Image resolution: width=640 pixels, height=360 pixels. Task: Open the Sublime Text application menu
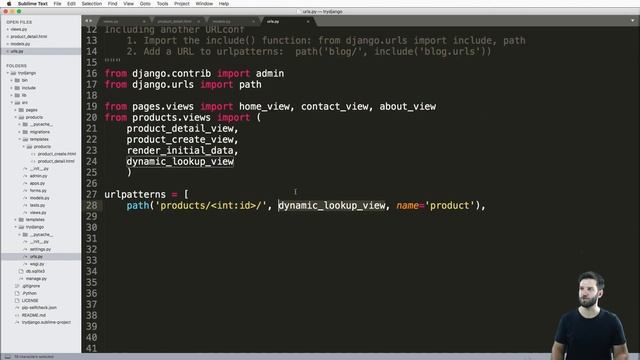click(33, 4)
